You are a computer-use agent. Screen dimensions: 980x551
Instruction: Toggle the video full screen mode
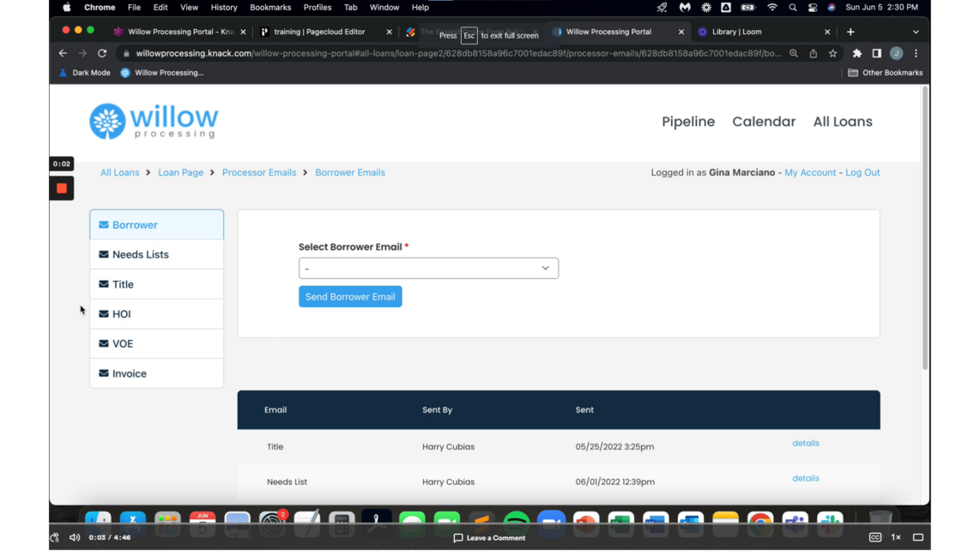pyautogui.click(x=917, y=538)
